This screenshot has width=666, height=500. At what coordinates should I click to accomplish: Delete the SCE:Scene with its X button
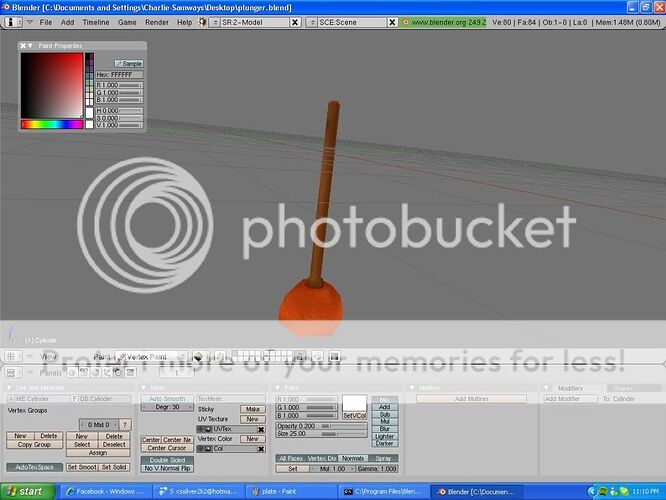pyautogui.click(x=392, y=22)
